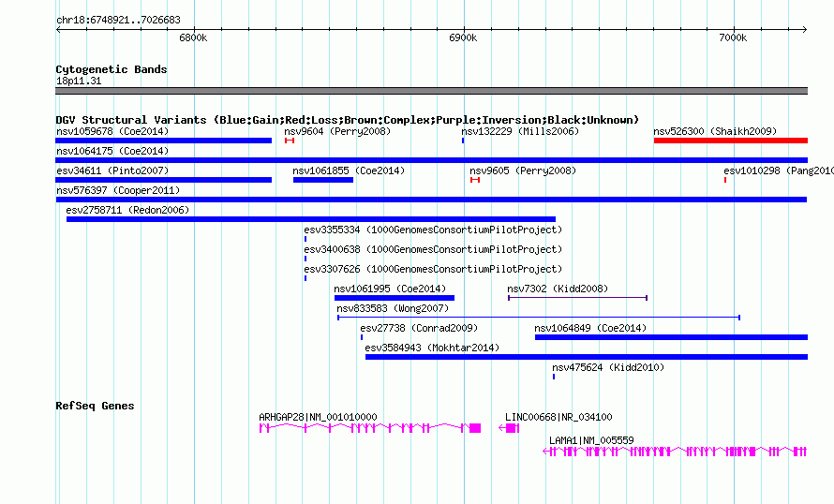The image size is (834, 504).
Task: Click the nsv1059678 (Coe2014) variant label
Action: [x=112, y=131]
